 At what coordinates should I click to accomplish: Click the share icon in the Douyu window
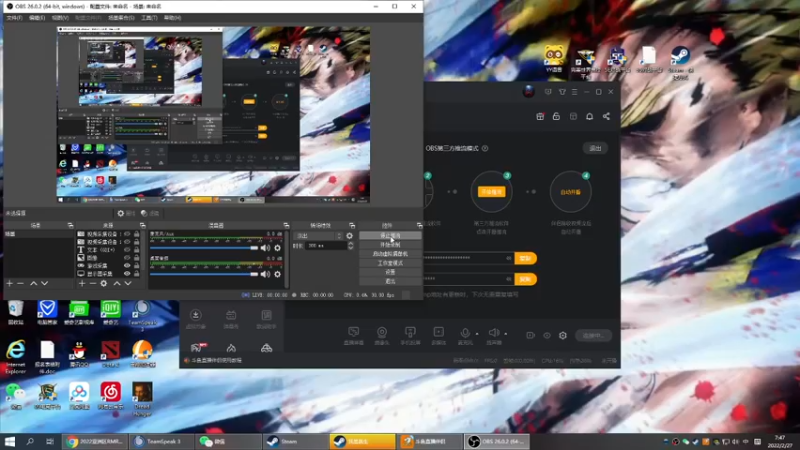pyautogui.click(x=606, y=116)
